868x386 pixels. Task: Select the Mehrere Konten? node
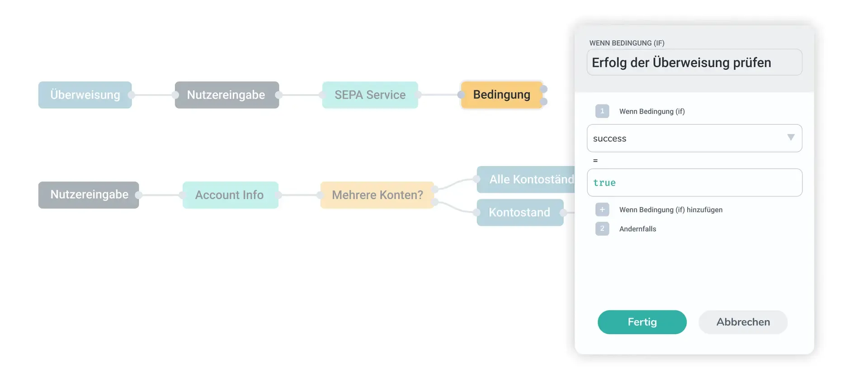[x=377, y=195]
